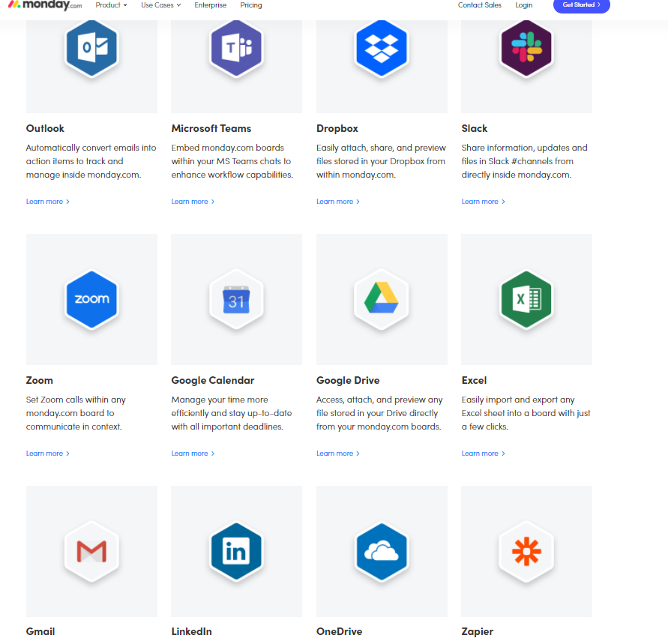The image size is (668, 644).
Task: Click the Excel hexagon icon
Action: [526, 299]
